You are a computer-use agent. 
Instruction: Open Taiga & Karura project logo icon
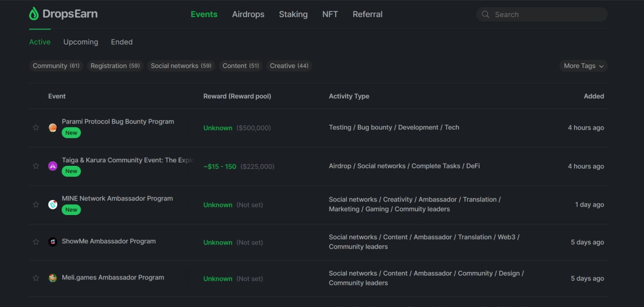coord(53,166)
